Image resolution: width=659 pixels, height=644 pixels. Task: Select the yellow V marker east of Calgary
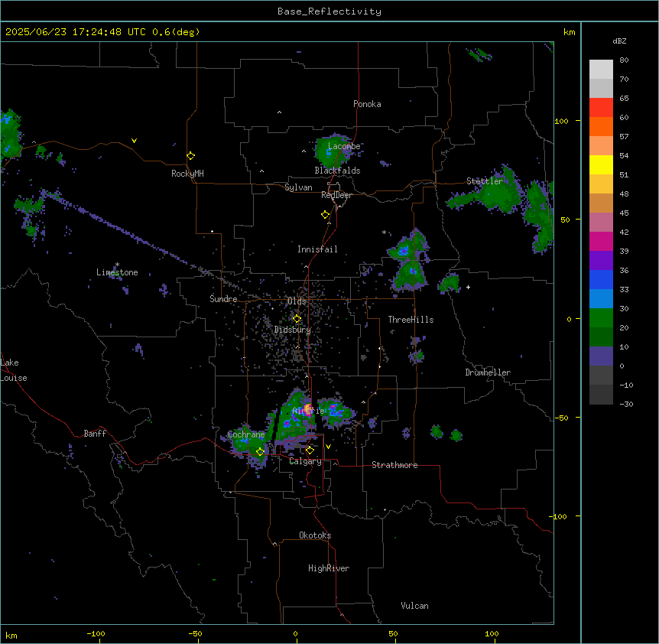328,447
